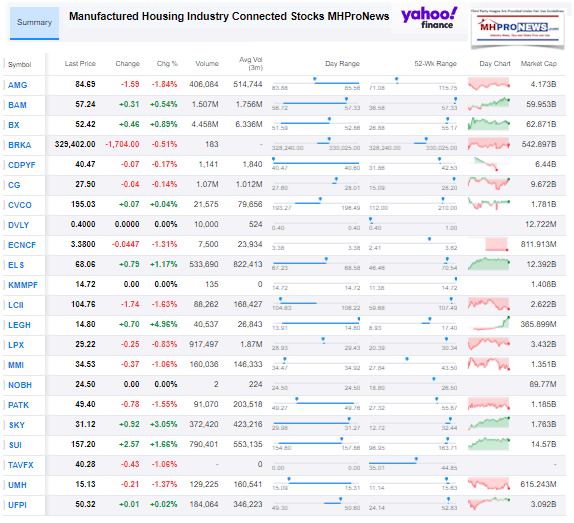The image size is (574, 523).
Task: View SKY green day chart
Action: click(489, 424)
